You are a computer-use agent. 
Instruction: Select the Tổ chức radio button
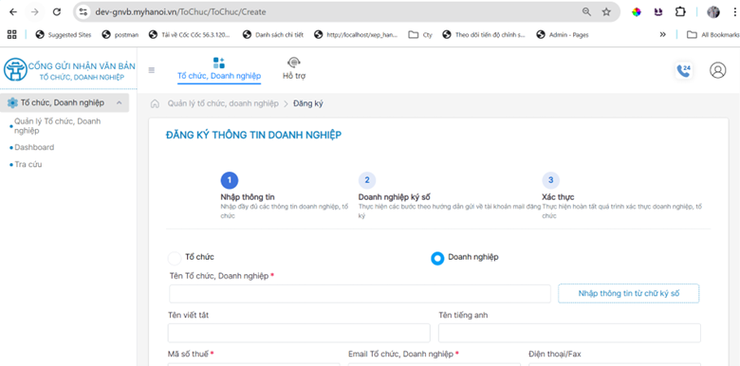point(175,258)
